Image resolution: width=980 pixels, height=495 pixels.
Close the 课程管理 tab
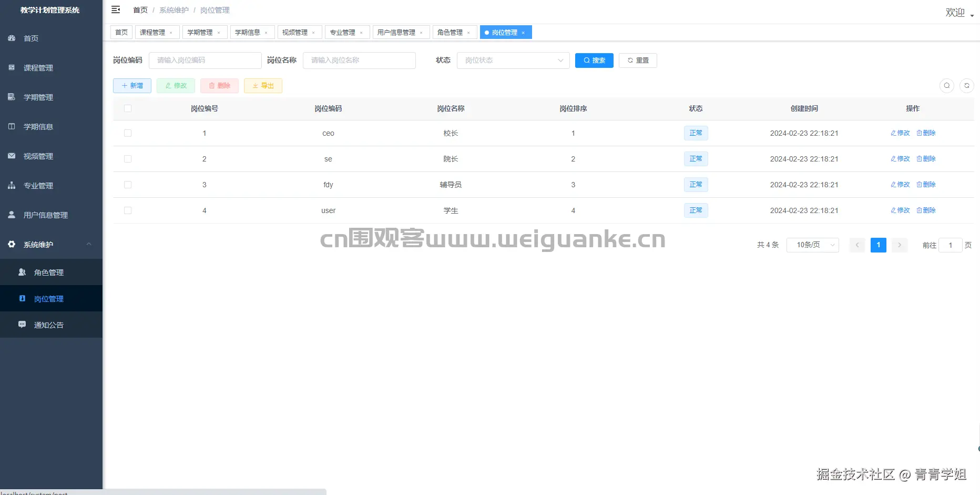(x=171, y=33)
